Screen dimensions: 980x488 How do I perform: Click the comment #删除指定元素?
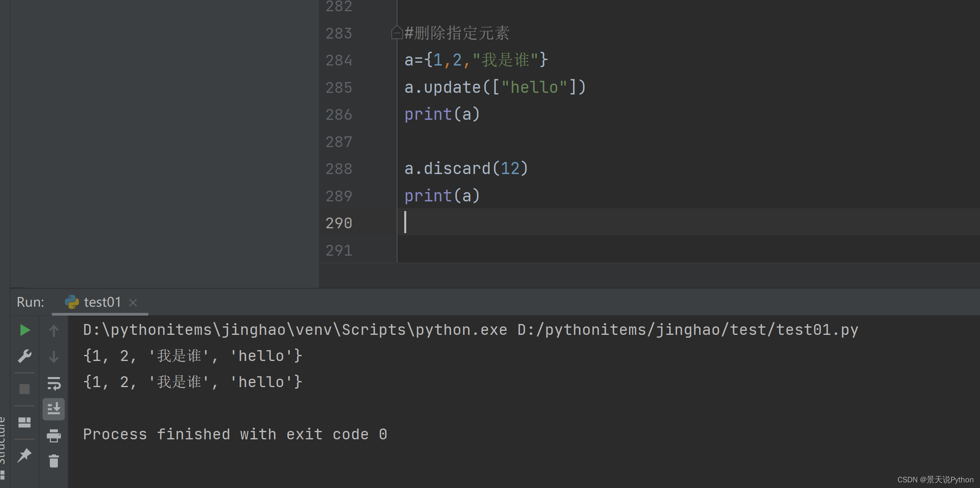pos(457,33)
